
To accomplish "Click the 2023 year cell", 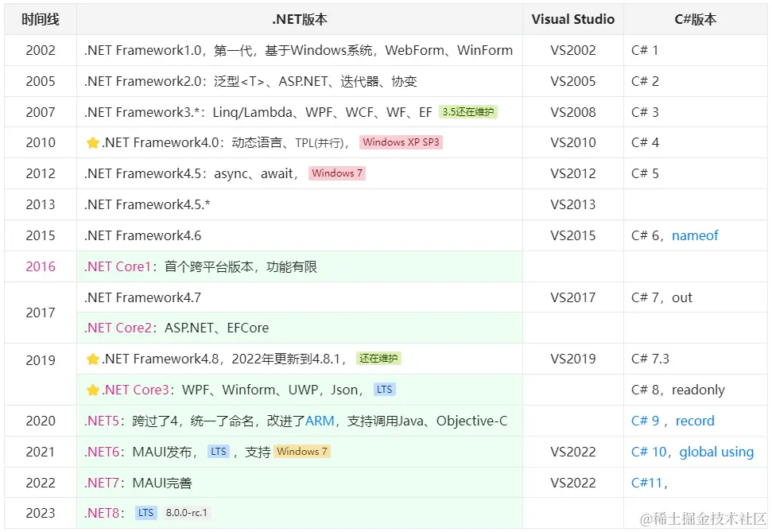I will (x=41, y=513).
